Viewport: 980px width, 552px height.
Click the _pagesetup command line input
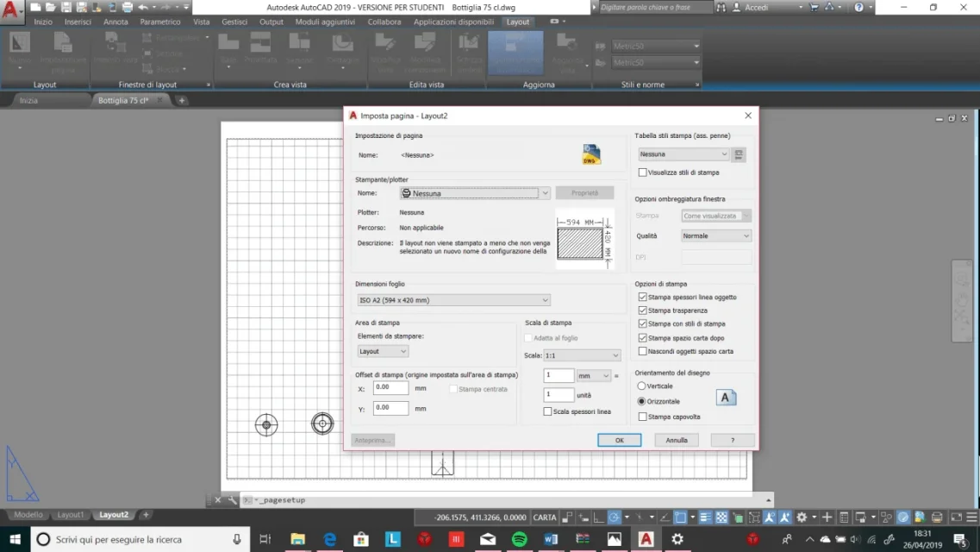[x=506, y=500]
